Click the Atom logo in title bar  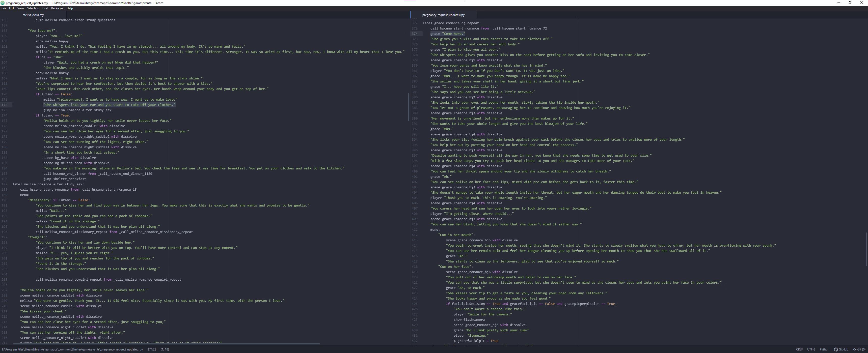pos(3,3)
